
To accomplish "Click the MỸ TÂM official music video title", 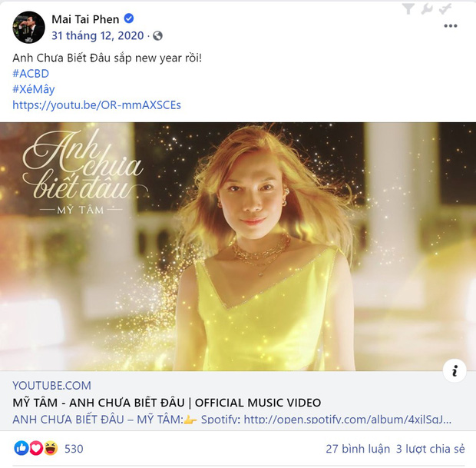I will point(167,403).
